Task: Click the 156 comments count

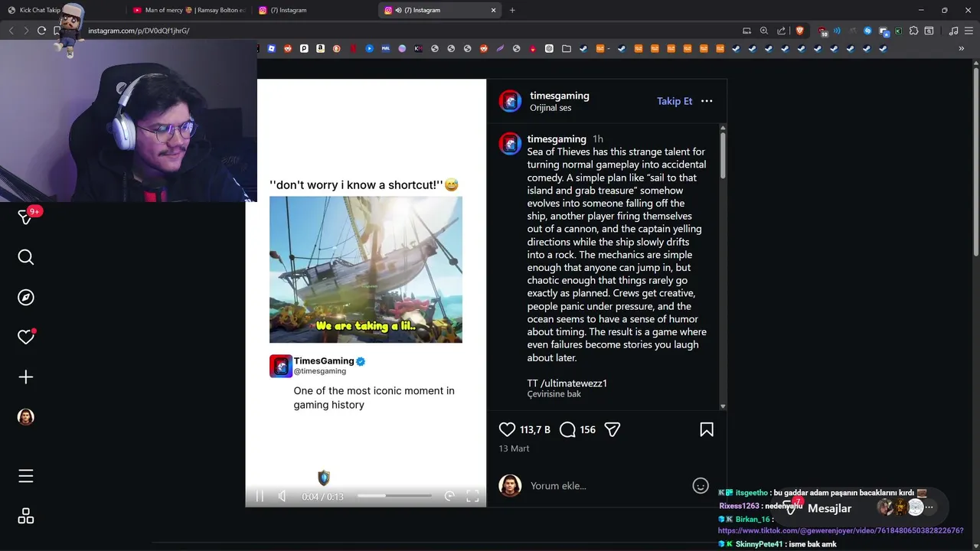Action: (x=588, y=430)
